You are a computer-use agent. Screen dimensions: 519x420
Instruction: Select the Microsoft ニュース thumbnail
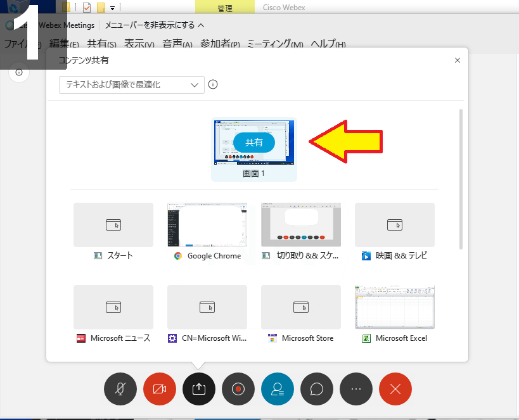[x=113, y=307]
